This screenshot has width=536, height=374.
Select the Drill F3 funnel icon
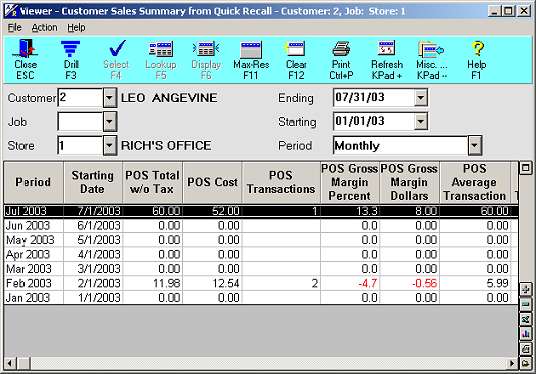pos(71,59)
